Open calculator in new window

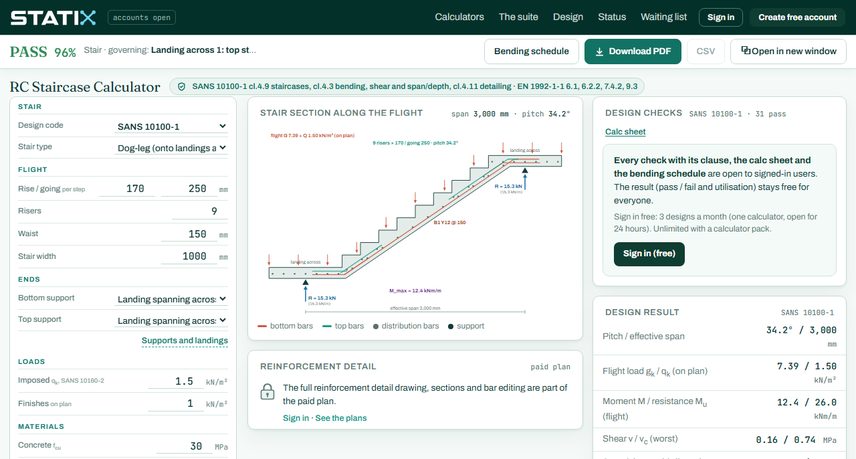tap(788, 51)
